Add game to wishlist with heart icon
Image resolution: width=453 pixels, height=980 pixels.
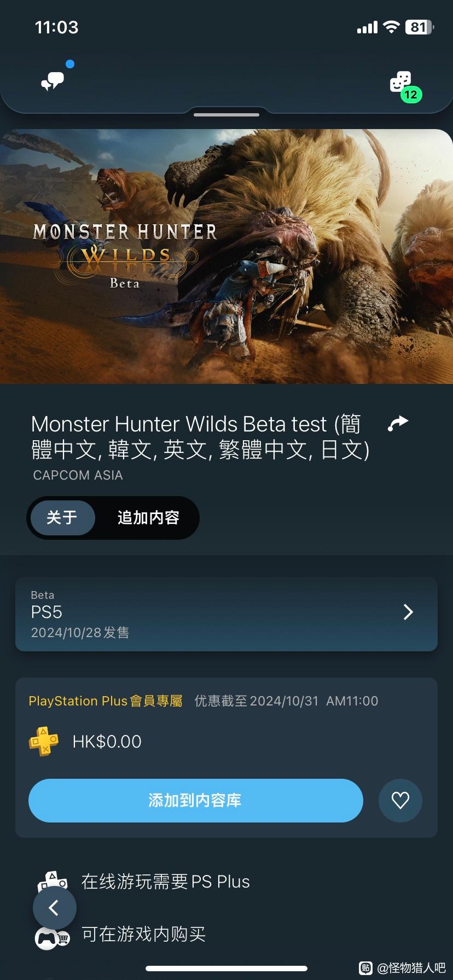[x=400, y=801]
